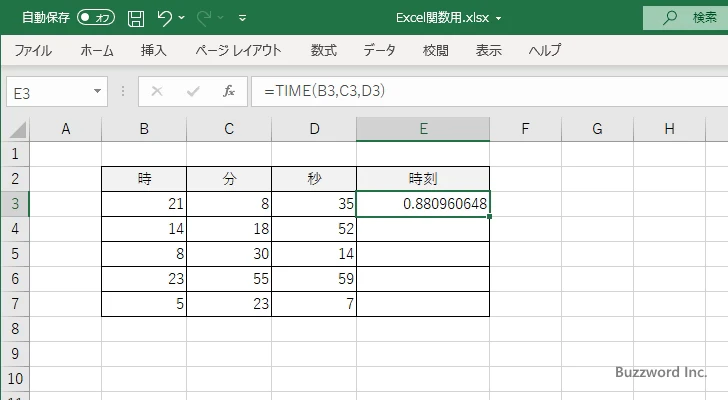Click the Undo arrow icon

point(165,18)
